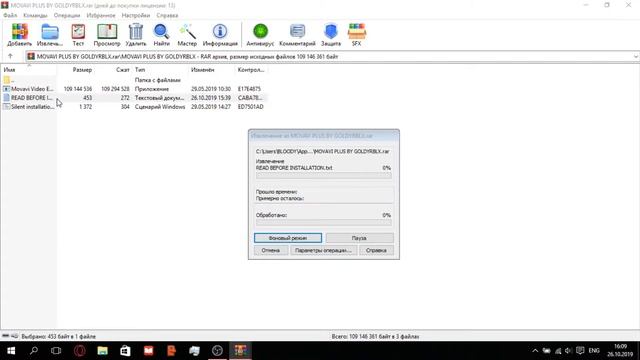
Task: Click the Добавить (Add) toolbar icon
Action: coord(20,35)
